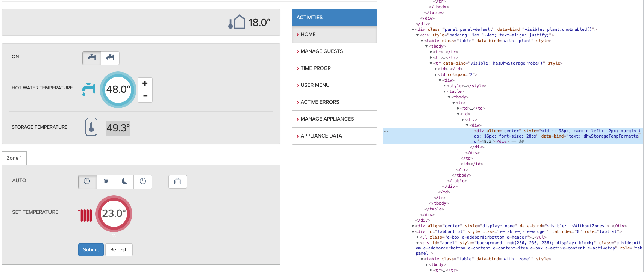The height and width of the screenshot is (272, 644).
Task: Expand the collapsed style element node
Action: [445, 86]
